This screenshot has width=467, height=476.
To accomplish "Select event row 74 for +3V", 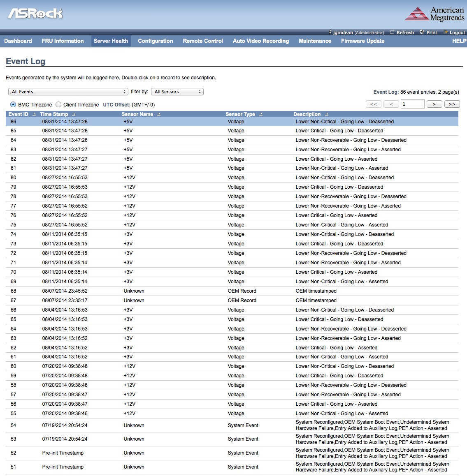I will 232,234.
